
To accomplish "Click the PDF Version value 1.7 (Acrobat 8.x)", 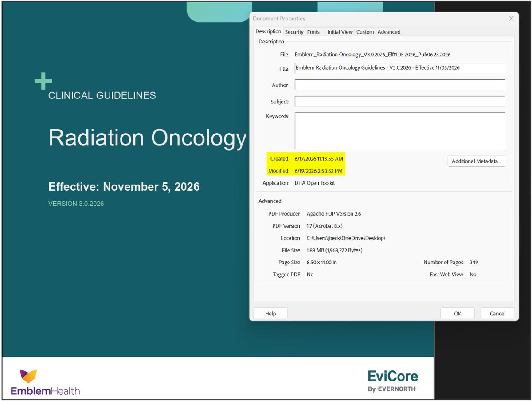I will click(x=325, y=226).
